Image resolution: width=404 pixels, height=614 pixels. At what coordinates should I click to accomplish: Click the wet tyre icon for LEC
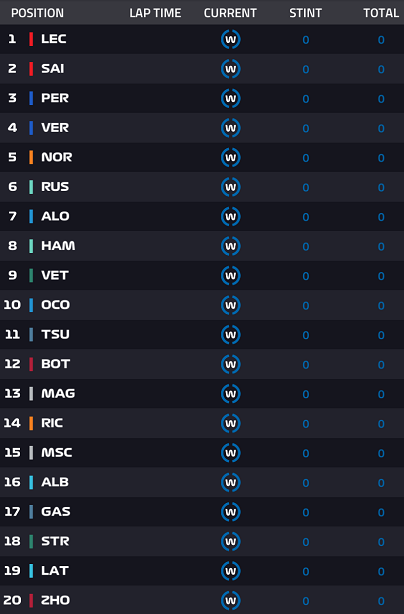pyautogui.click(x=231, y=39)
